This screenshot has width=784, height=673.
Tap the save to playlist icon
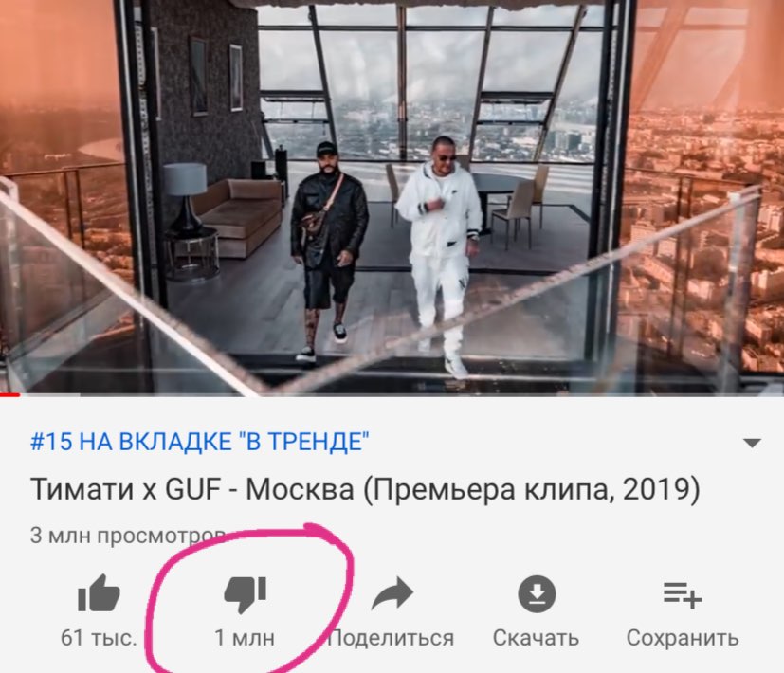coord(683,595)
